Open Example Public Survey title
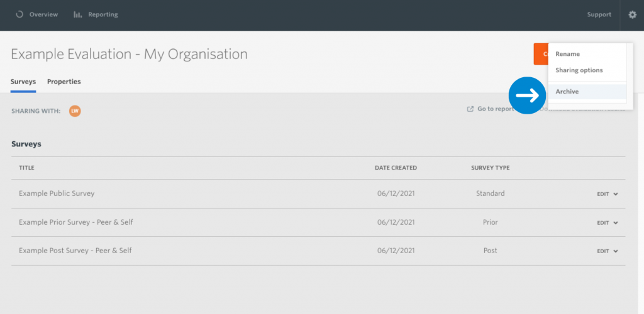The image size is (644, 314). (x=57, y=193)
